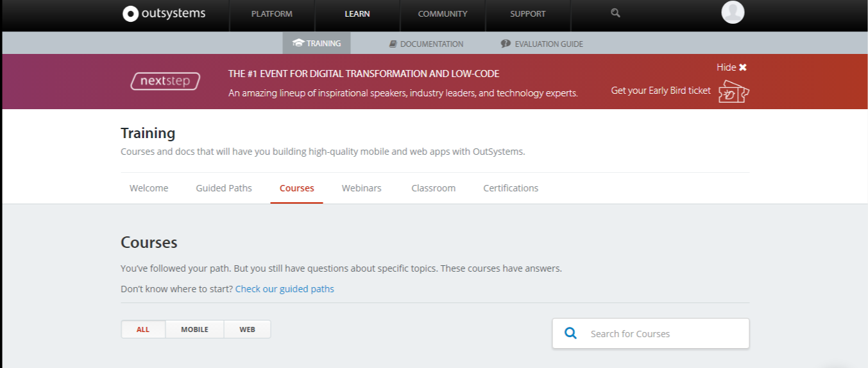Switch to the Webinars tab
868x368 pixels.
[362, 188]
